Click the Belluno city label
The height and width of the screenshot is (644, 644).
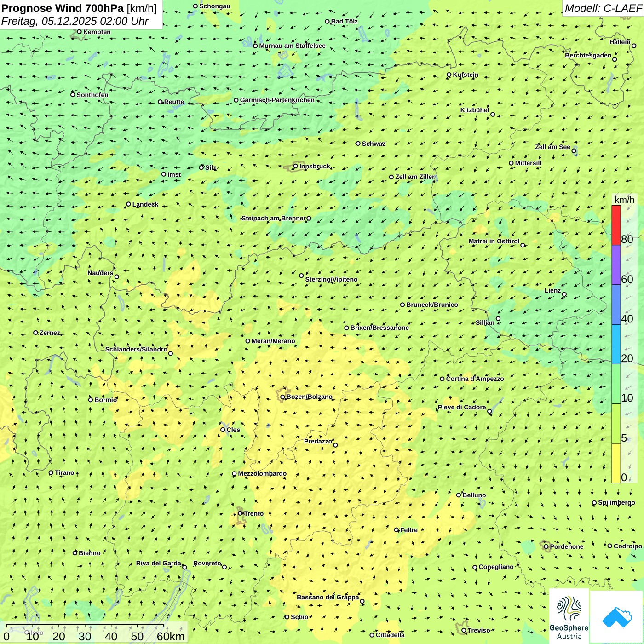(x=474, y=495)
